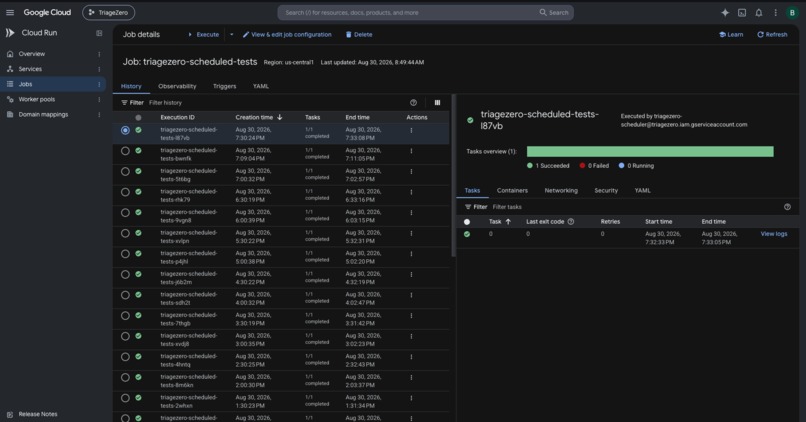Open Last exit code help icon
Screen dimensions: 806x422
tap(571, 222)
